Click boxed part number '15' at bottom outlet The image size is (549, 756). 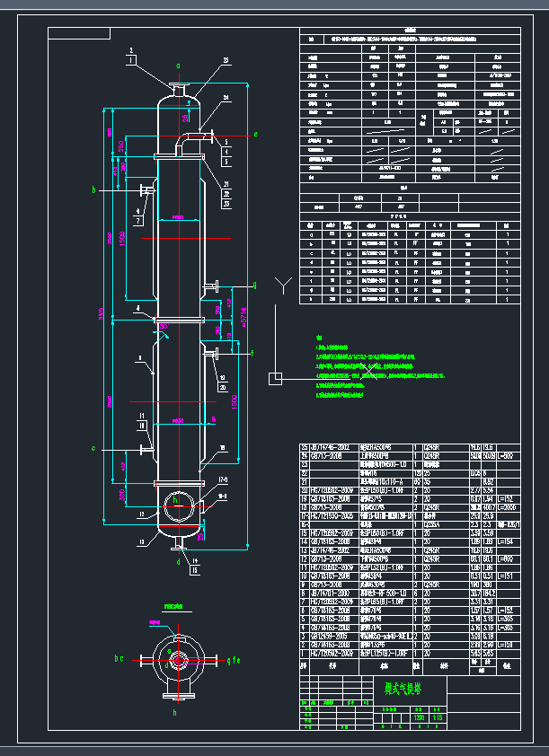coord(194,570)
